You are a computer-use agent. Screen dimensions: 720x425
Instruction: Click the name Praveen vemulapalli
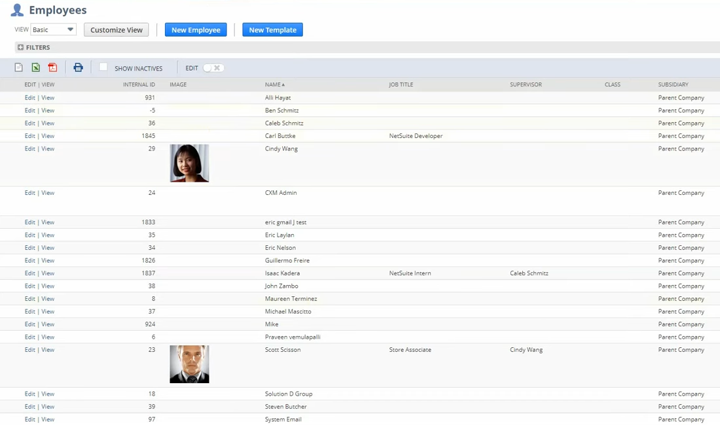click(292, 337)
